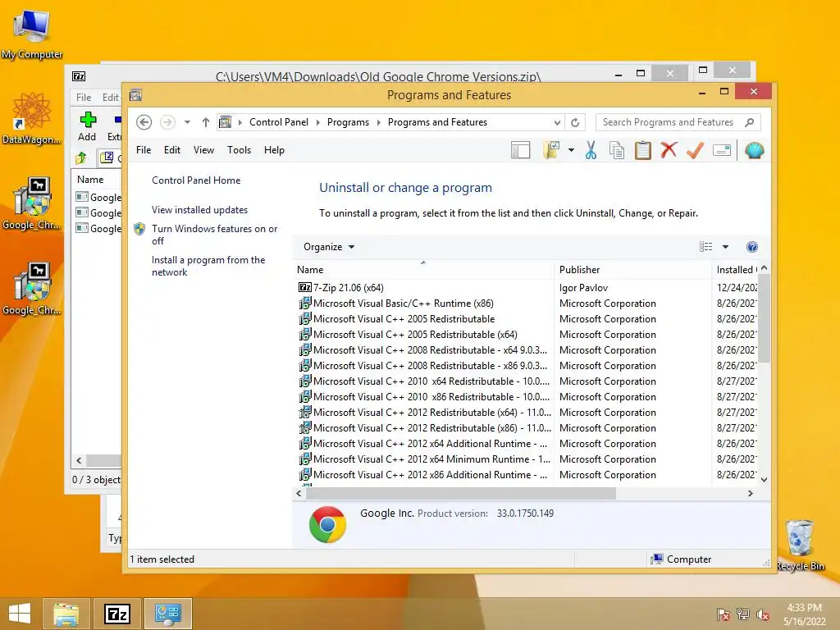Click Control Panel in the address breadcrumb
Image resolution: width=840 pixels, height=630 pixels.
click(279, 122)
